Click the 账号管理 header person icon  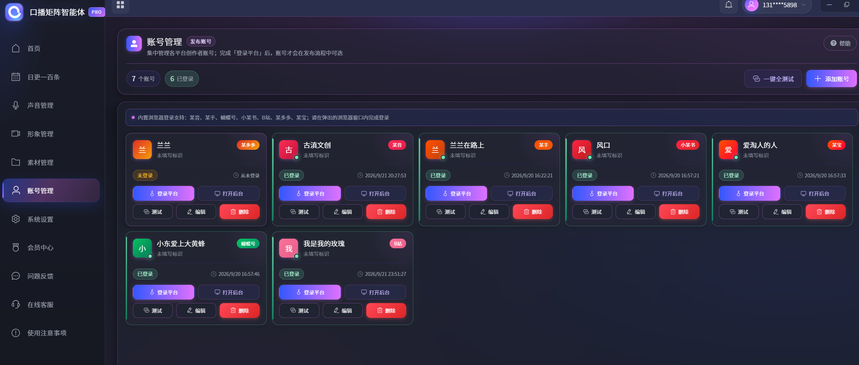click(x=134, y=44)
